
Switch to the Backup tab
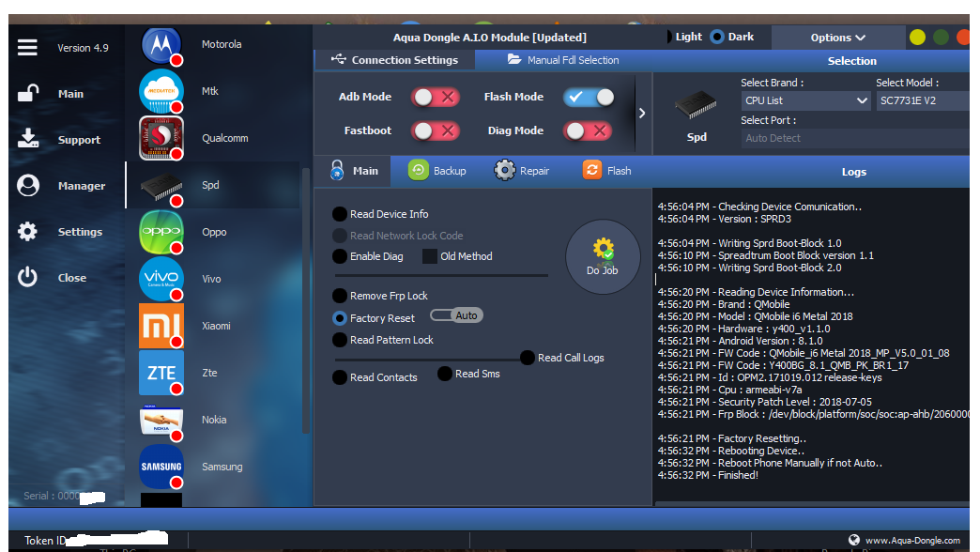436,171
